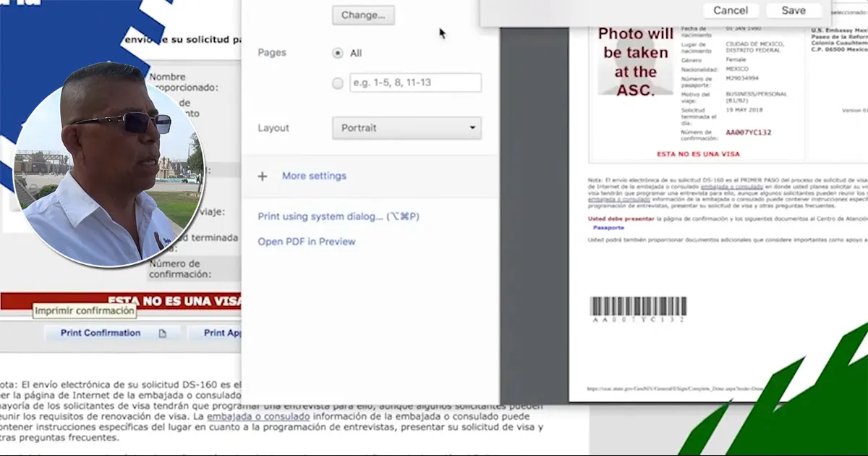Click the partially hidden Print Application button
Screen dimensions: 868x456
click(x=214, y=333)
